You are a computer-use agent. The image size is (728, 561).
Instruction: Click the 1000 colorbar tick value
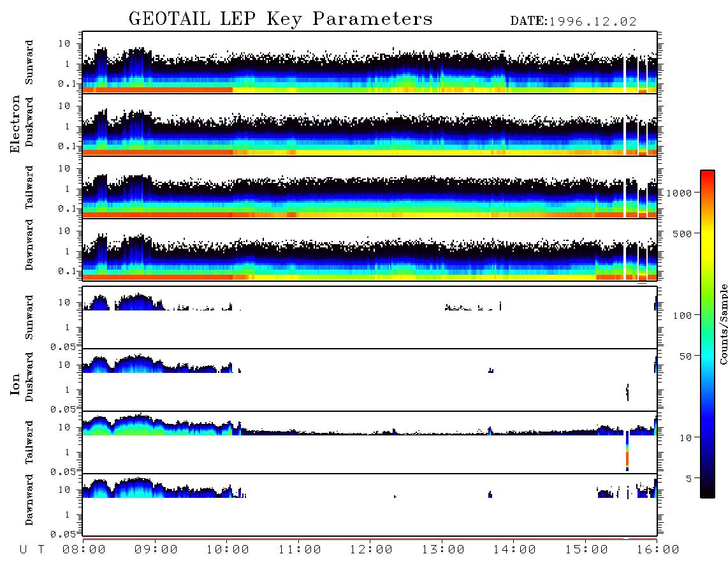(679, 193)
